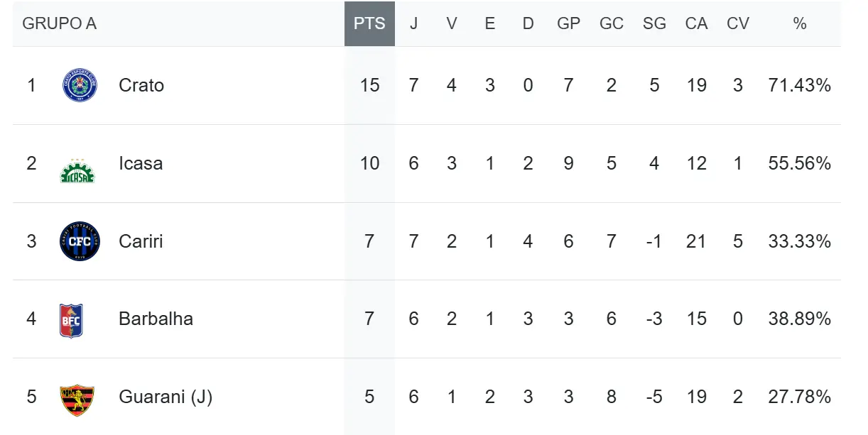Open the Crato team link
Screen dimensions: 868x435
pos(141,85)
